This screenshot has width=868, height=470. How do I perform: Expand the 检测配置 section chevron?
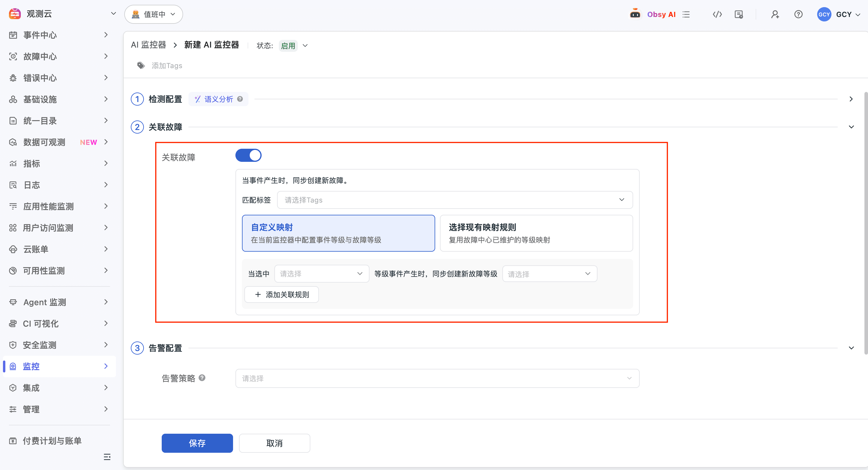(x=851, y=99)
